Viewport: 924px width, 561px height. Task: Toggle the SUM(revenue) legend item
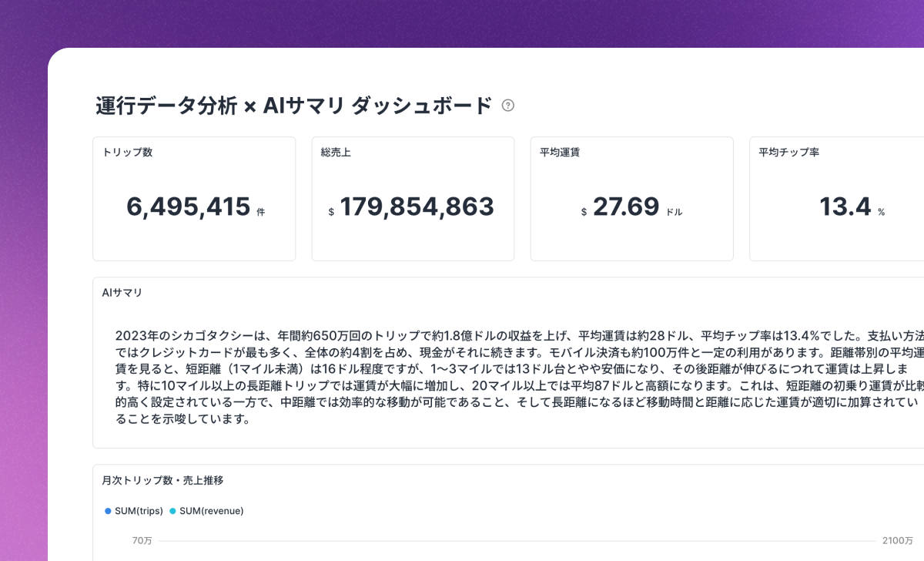click(x=206, y=511)
